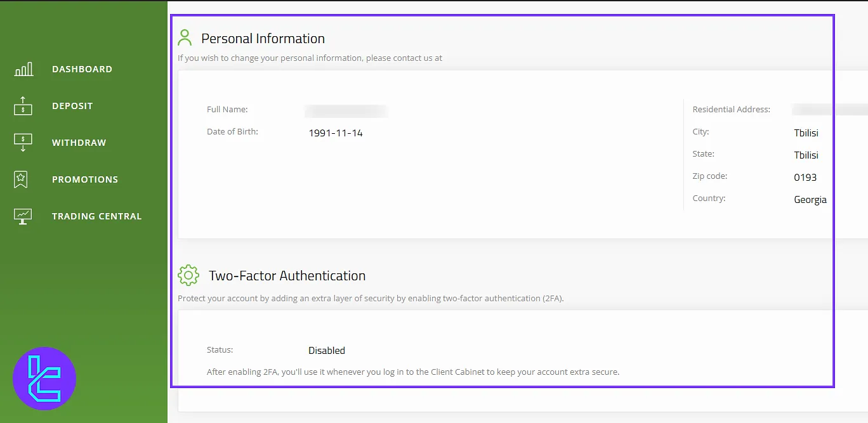The width and height of the screenshot is (868, 423).
Task: Click the 'After enabling 2FA' note
Action: 413,372
